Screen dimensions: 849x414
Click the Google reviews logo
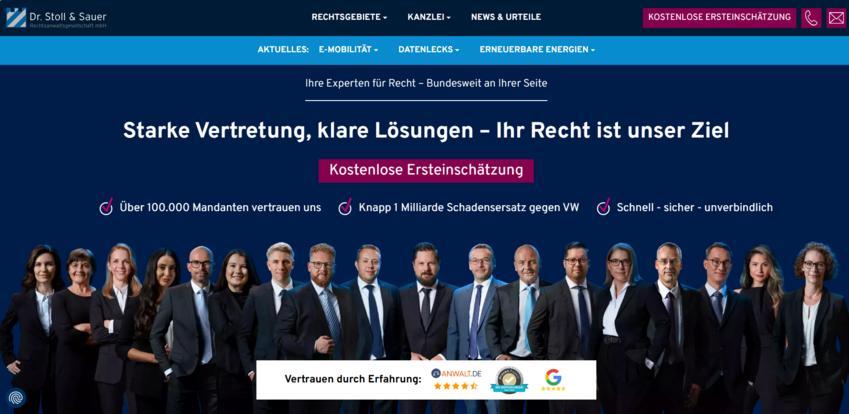coord(553,379)
